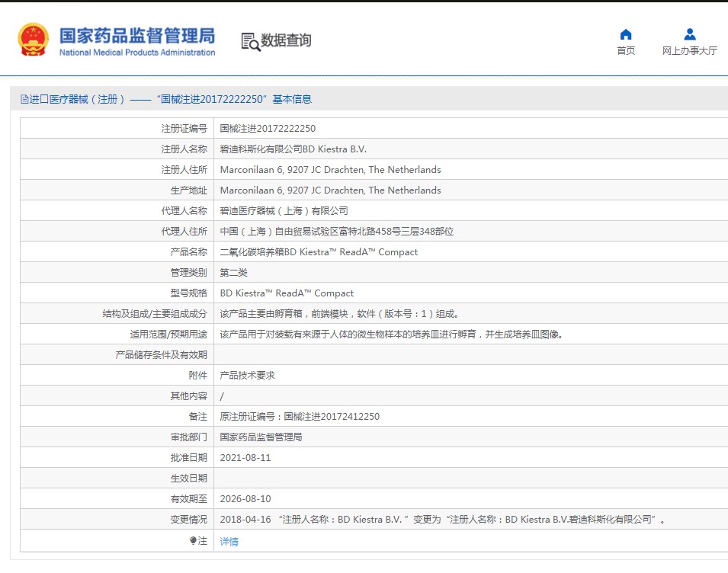Open the 网上办事大厅 user icon
Image resolution: width=728 pixels, height=573 pixels.
689,34
